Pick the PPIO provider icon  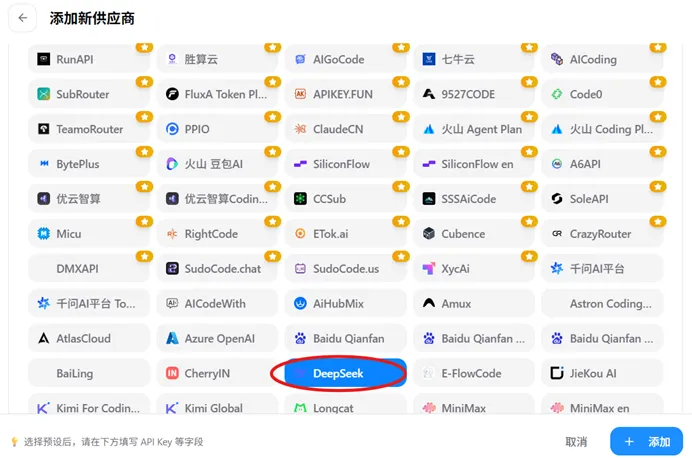click(172, 129)
